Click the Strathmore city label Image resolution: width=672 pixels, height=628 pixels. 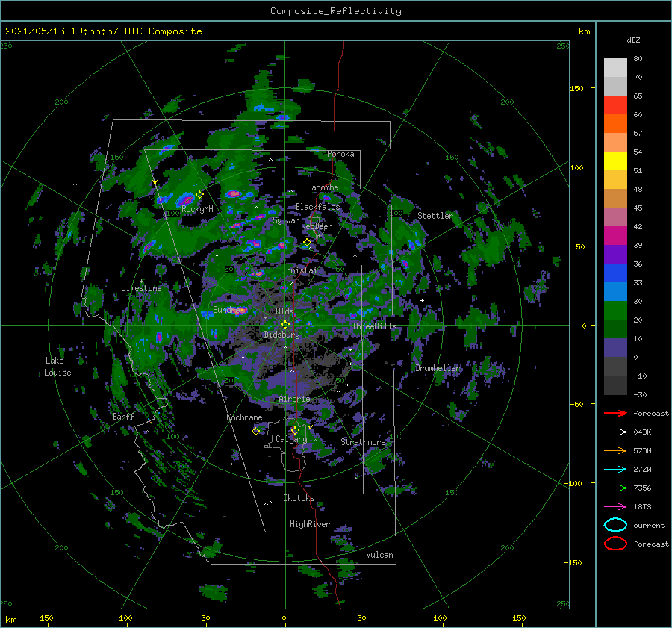[x=363, y=441]
